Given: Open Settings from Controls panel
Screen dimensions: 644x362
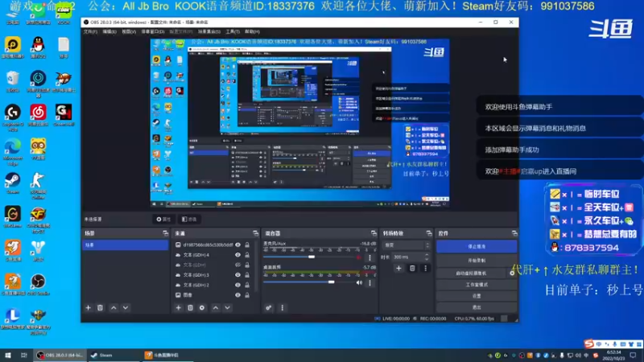Looking at the screenshot, I should point(477,296).
